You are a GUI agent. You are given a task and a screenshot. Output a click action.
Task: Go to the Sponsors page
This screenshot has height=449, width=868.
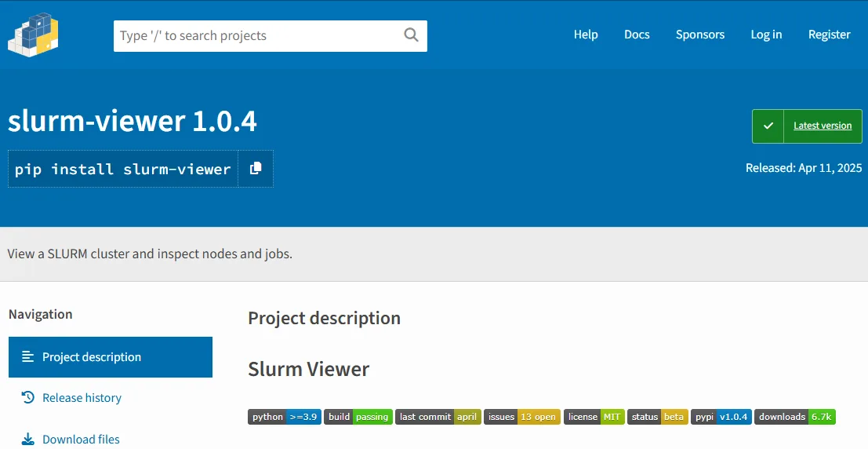pos(700,35)
